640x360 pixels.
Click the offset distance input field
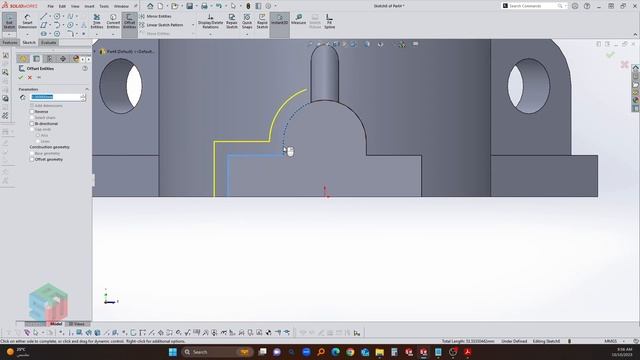click(56, 97)
